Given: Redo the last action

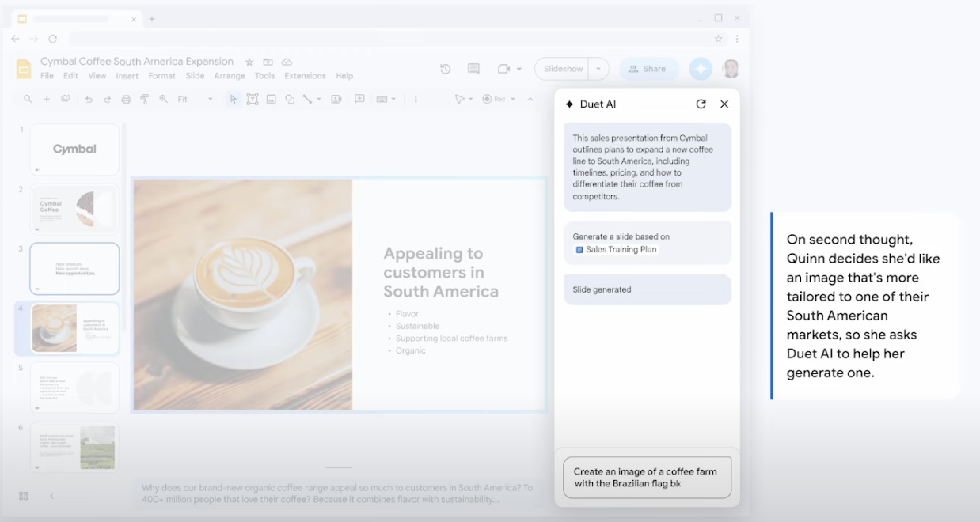Looking at the screenshot, I should click(x=107, y=99).
